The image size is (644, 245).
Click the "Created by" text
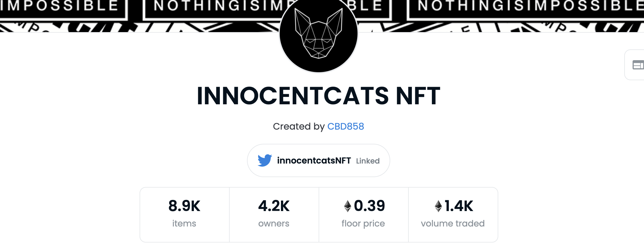pos(299,127)
